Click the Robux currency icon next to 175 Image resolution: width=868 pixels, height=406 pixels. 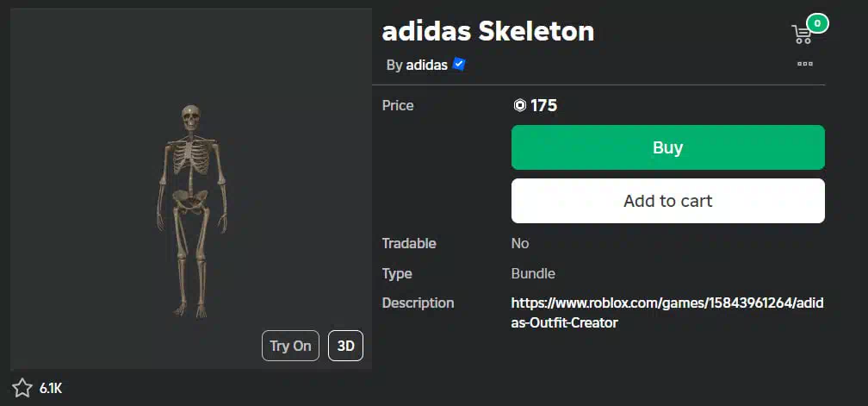[520, 105]
